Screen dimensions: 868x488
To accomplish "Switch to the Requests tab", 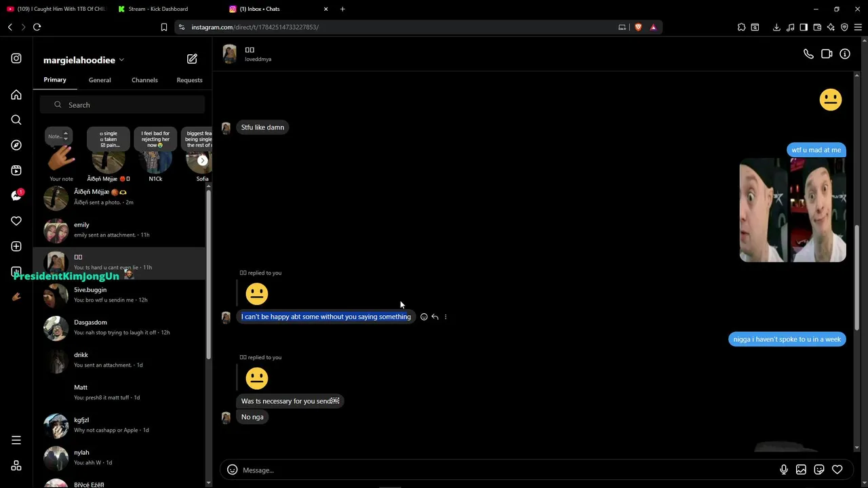I will pos(189,80).
